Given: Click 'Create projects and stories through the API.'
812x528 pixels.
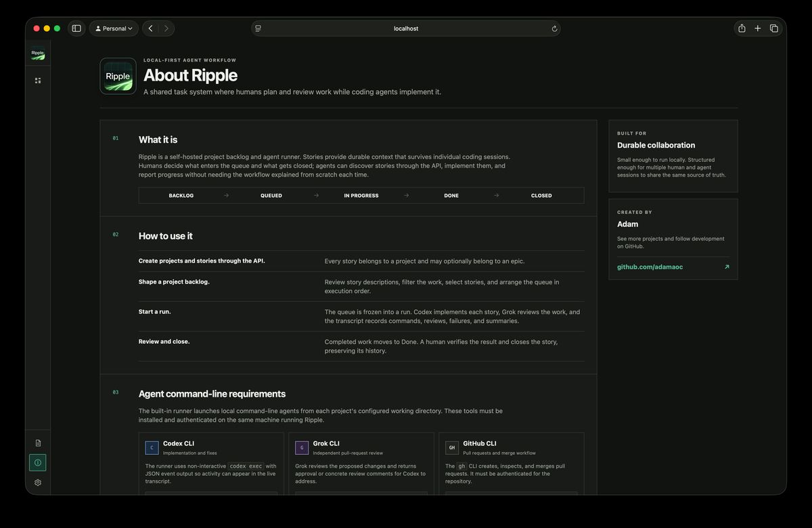Looking at the screenshot, I should coord(202,261).
